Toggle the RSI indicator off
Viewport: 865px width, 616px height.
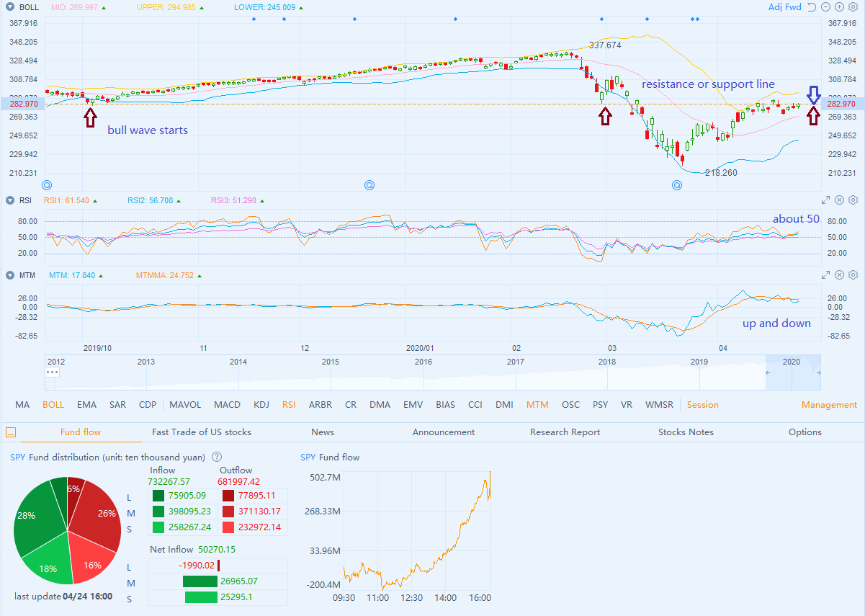[289, 405]
